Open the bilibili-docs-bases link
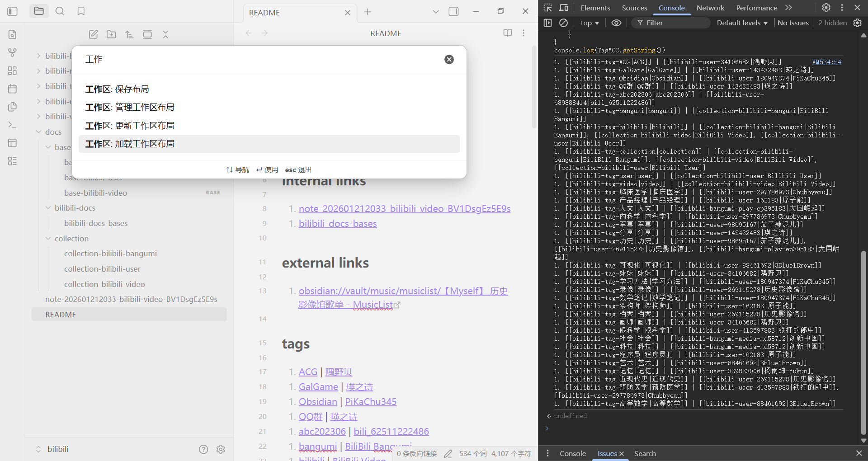Image resolution: width=868 pixels, height=461 pixels. [338, 224]
